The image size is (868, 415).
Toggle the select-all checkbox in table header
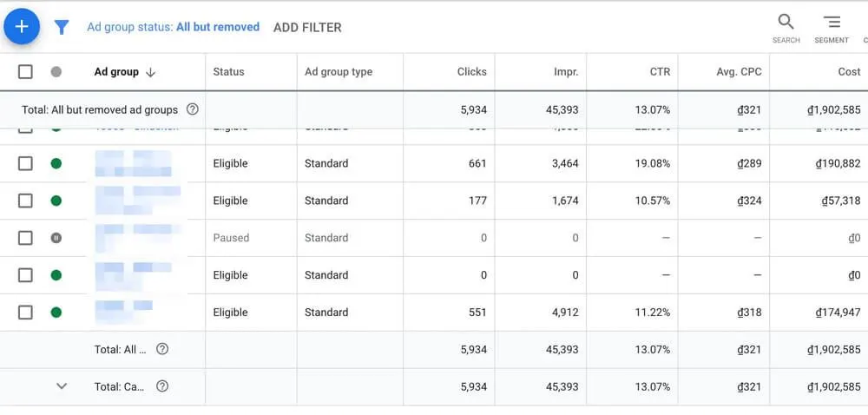coord(25,72)
